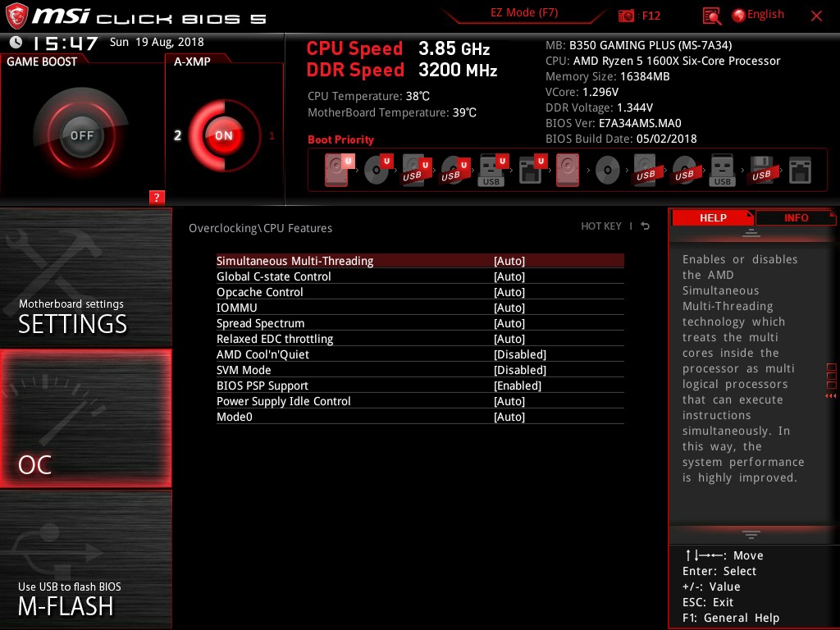Click the F12 screenshot label
Viewport: 840px width, 630px height.
click(x=651, y=16)
